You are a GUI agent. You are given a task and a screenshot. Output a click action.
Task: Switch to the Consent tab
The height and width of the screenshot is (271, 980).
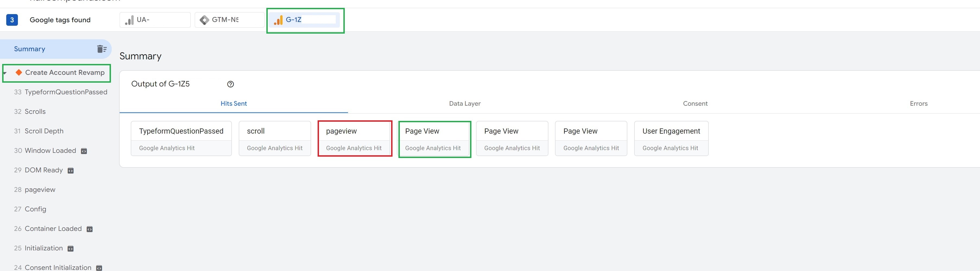[x=695, y=103]
